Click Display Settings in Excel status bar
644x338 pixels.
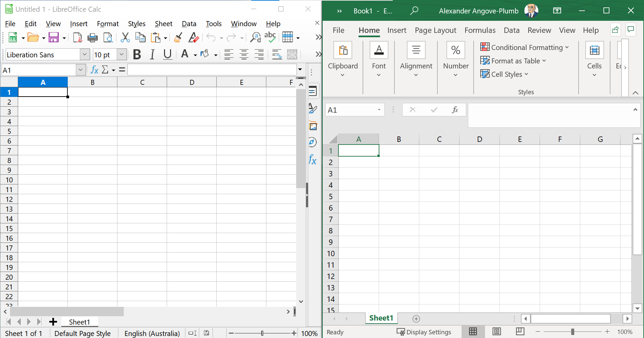tap(424, 332)
